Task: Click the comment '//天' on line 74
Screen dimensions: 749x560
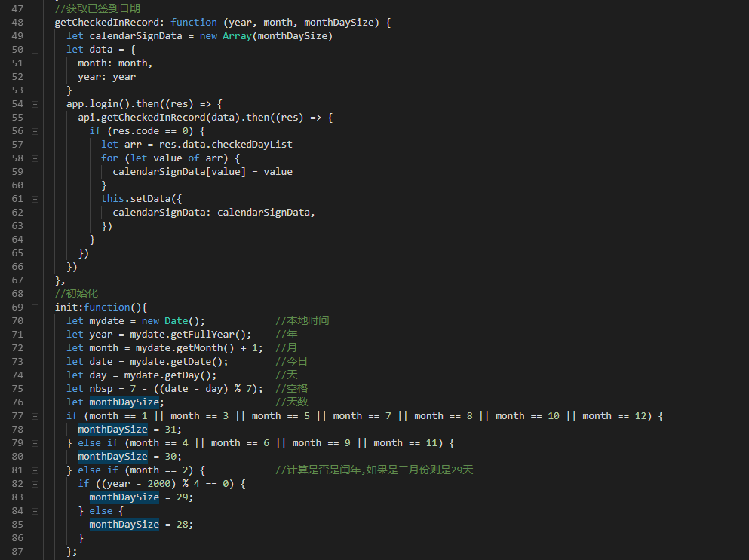Action: pyautogui.click(x=287, y=375)
